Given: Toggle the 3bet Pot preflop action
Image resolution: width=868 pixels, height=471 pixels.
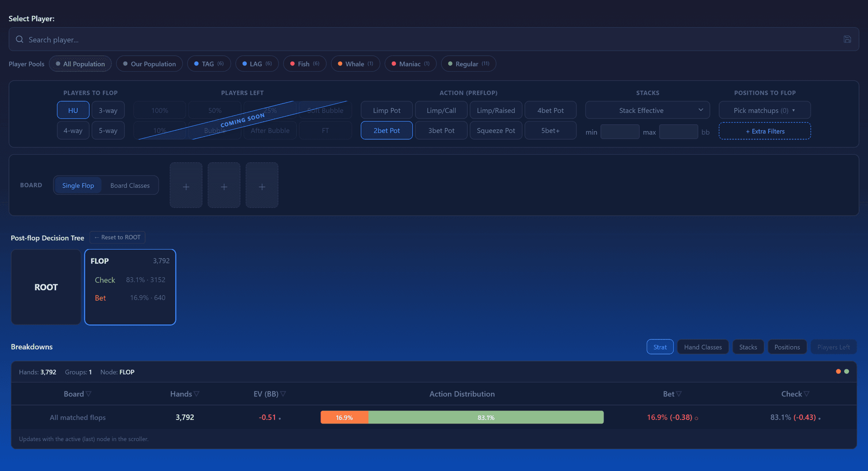Looking at the screenshot, I should (x=441, y=131).
